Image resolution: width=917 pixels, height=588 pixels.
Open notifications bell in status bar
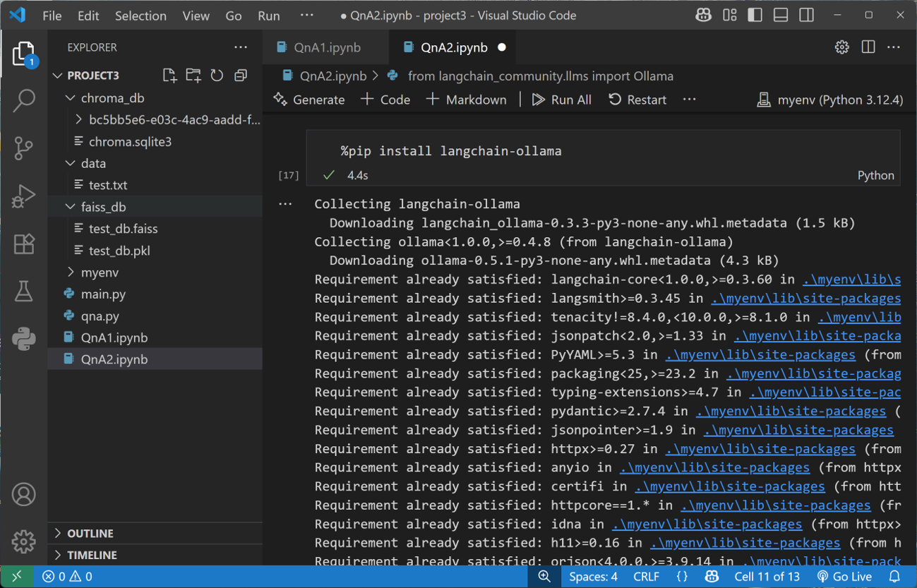894,577
